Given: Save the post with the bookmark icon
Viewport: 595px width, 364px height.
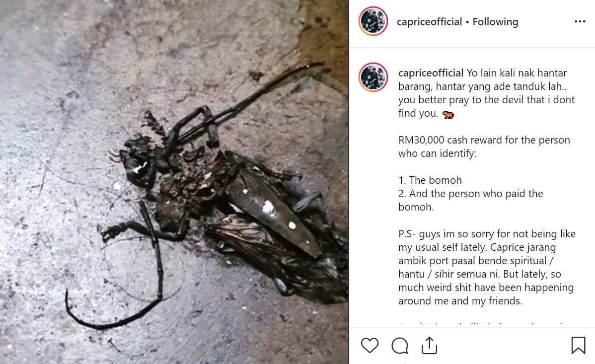Looking at the screenshot, I should (578, 345).
